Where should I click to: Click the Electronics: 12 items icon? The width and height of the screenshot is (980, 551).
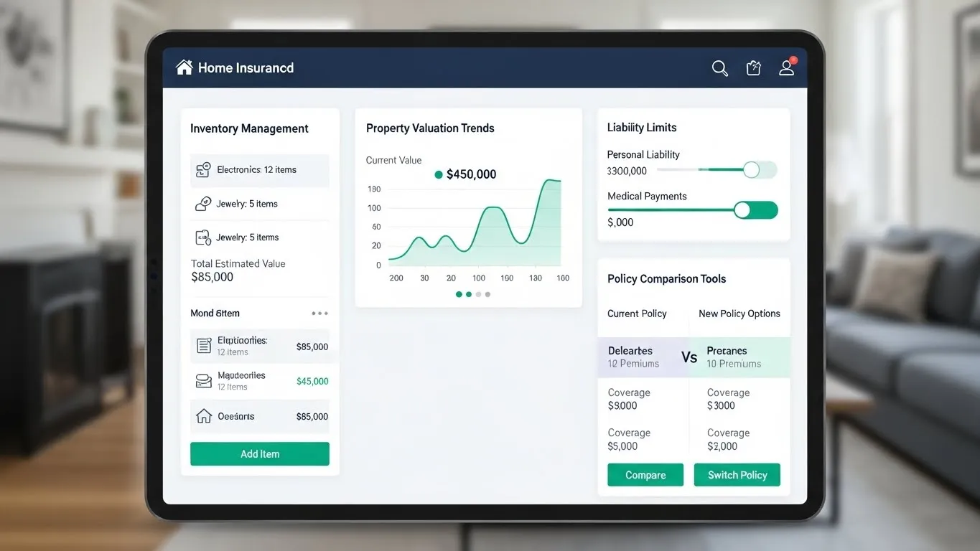point(203,170)
